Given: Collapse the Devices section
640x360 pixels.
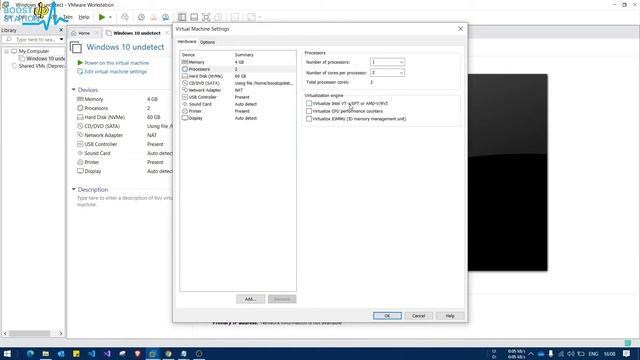Looking at the screenshot, I should click(74, 89).
